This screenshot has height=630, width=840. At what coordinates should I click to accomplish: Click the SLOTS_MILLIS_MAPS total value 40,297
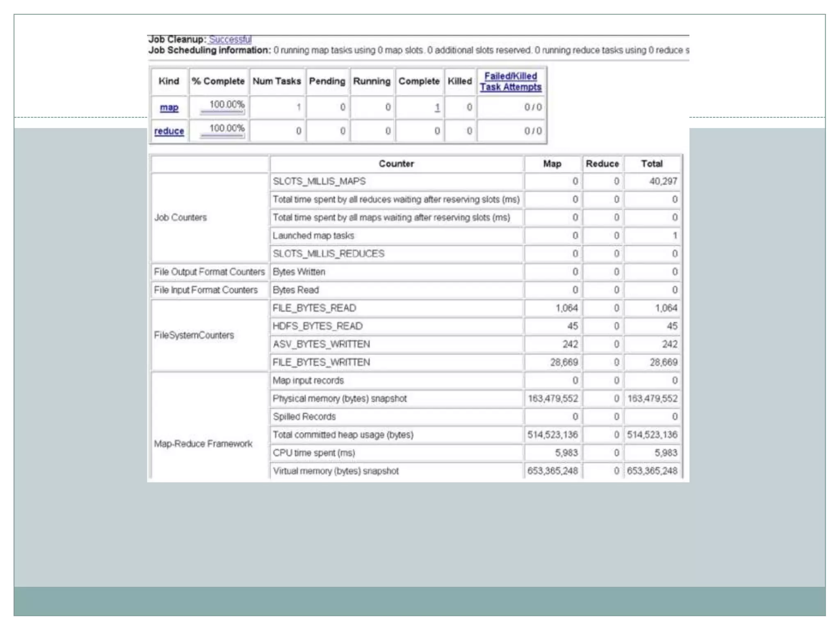pyautogui.click(x=663, y=181)
